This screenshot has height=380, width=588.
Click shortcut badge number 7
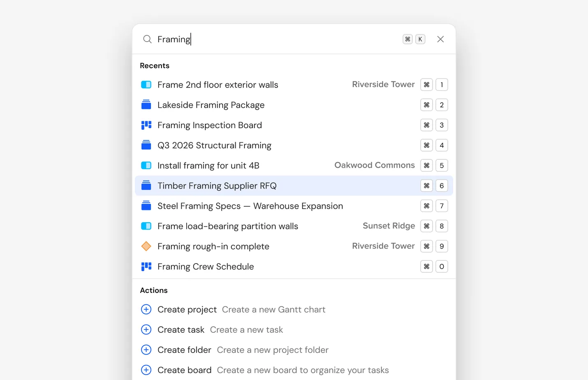pos(442,206)
